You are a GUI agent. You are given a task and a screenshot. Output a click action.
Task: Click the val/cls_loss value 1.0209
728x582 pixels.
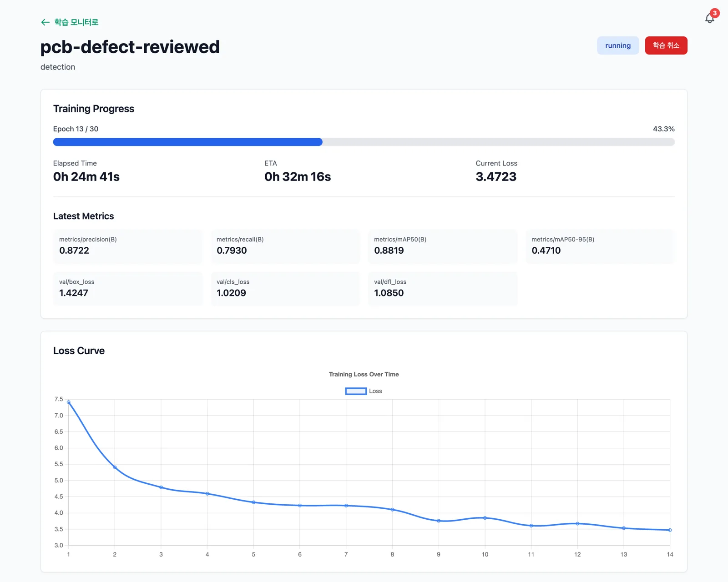click(x=231, y=293)
